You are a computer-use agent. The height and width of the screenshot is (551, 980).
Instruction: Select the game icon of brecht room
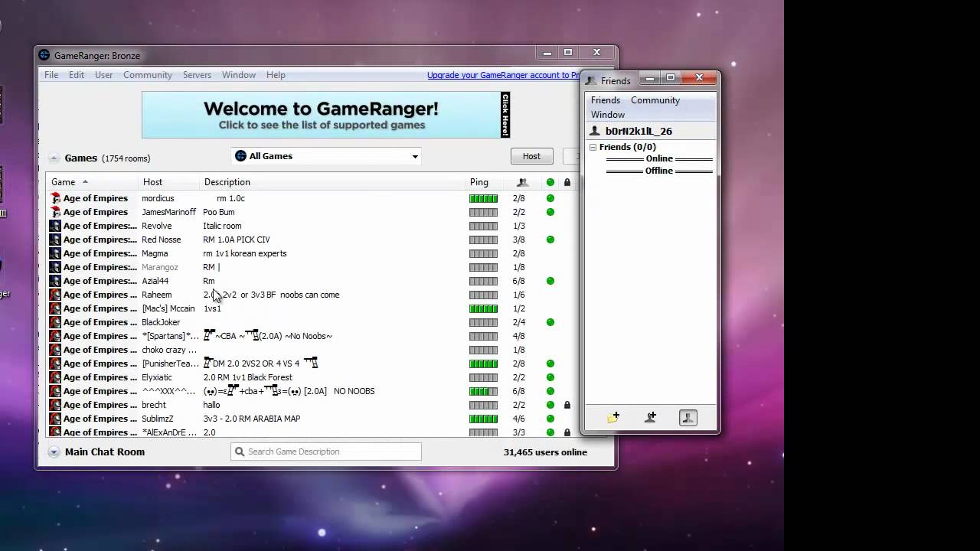click(x=55, y=405)
